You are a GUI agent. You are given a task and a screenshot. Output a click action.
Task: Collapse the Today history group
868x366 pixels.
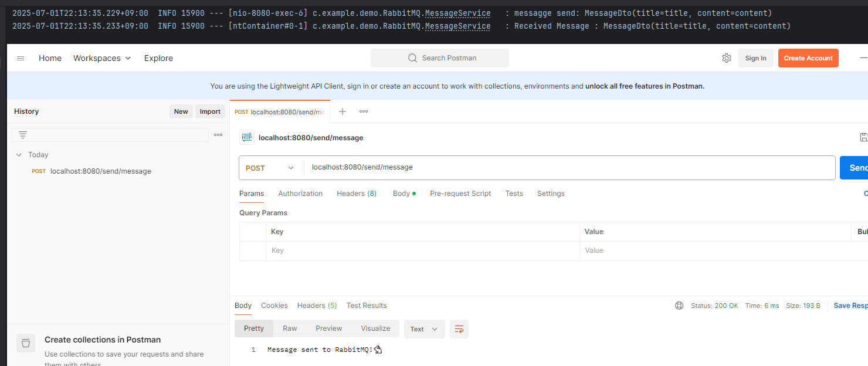pos(19,155)
